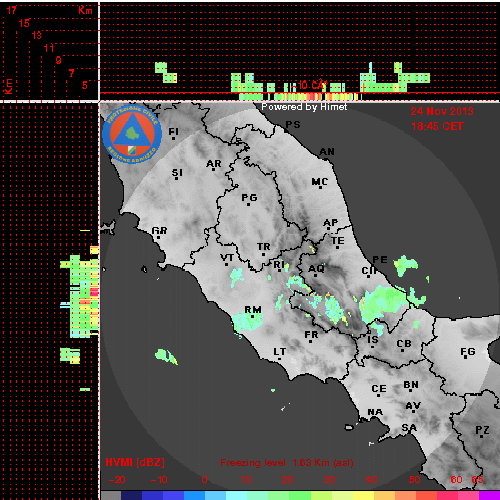Click the 11 km height label

49,48
